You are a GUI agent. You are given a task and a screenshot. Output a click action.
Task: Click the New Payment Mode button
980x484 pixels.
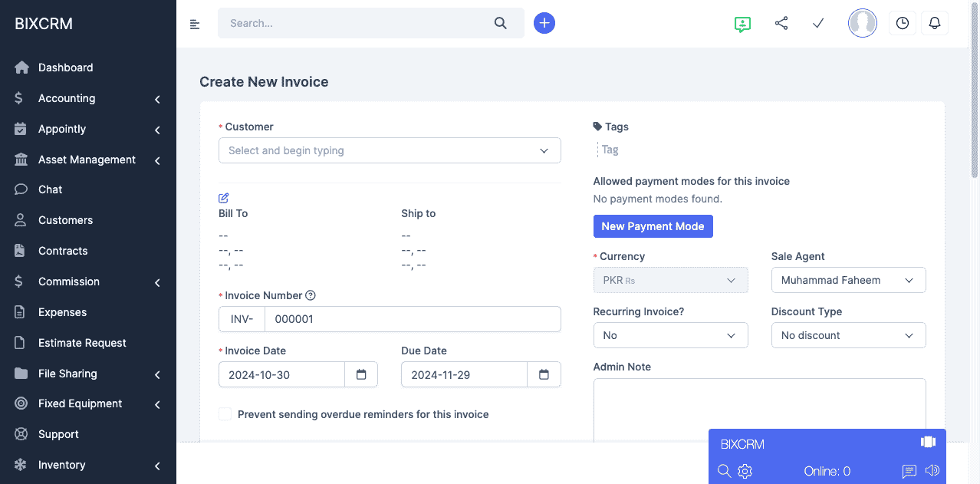(x=653, y=226)
